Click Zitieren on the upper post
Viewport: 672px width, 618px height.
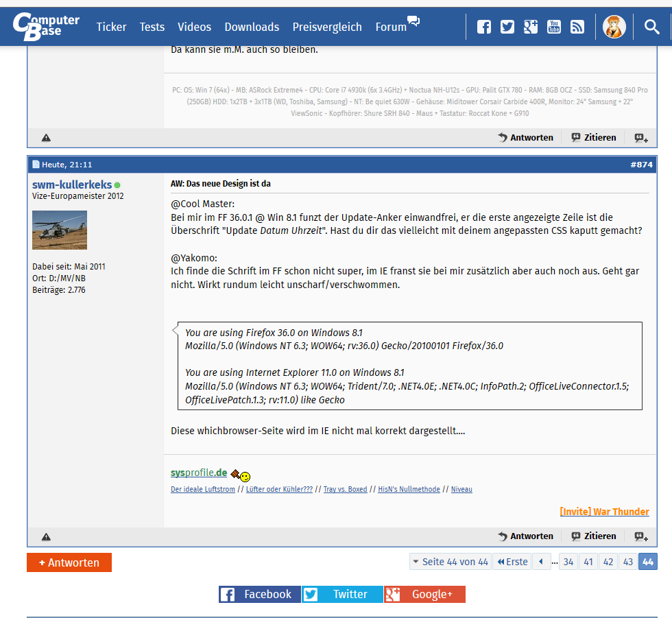click(594, 138)
